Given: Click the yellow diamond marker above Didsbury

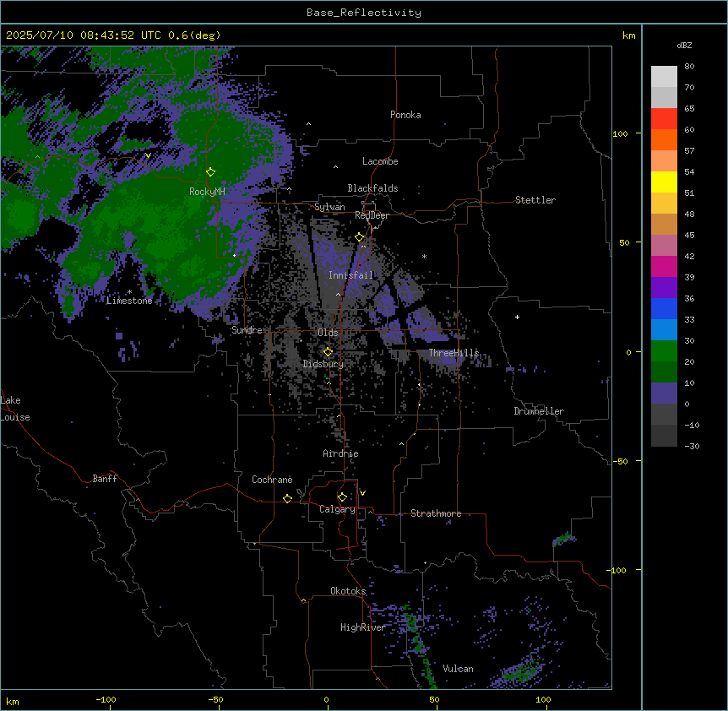Looking at the screenshot, I should [x=328, y=352].
